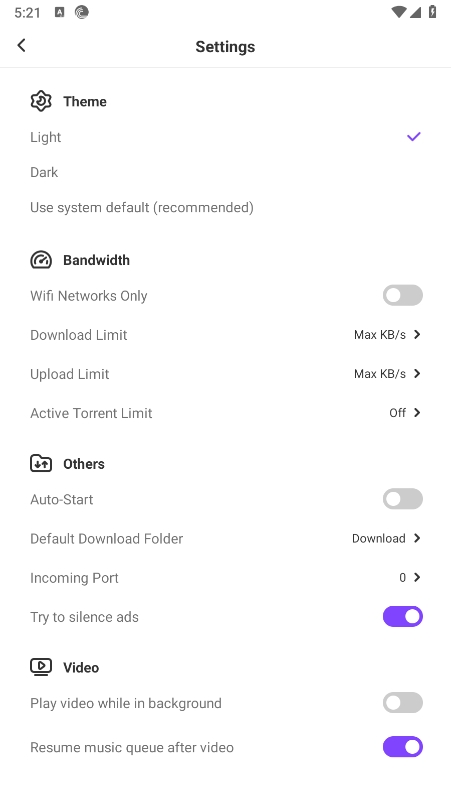Image resolution: width=451 pixels, height=803 pixels.
Task: Tap the back arrow icon
Action: click(x=22, y=46)
